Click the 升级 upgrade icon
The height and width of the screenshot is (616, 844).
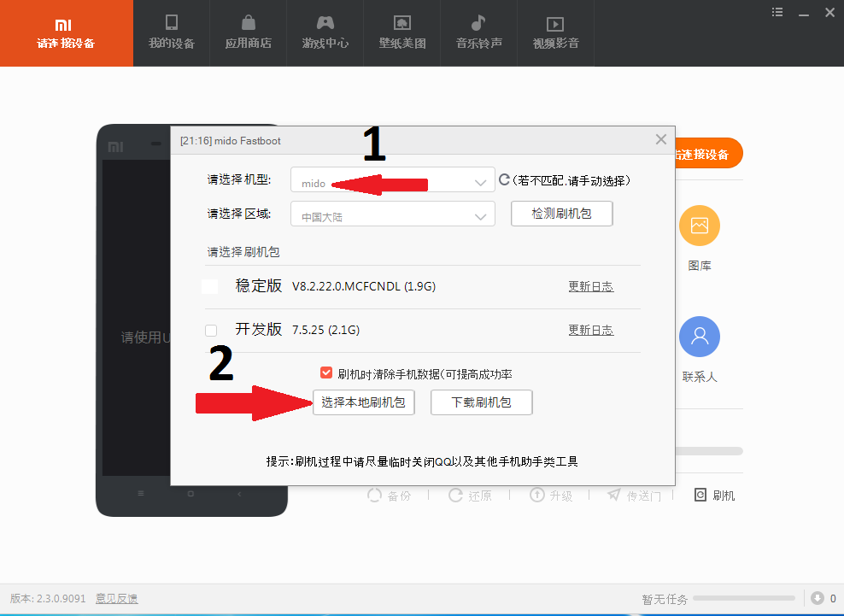pyautogui.click(x=537, y=495)
